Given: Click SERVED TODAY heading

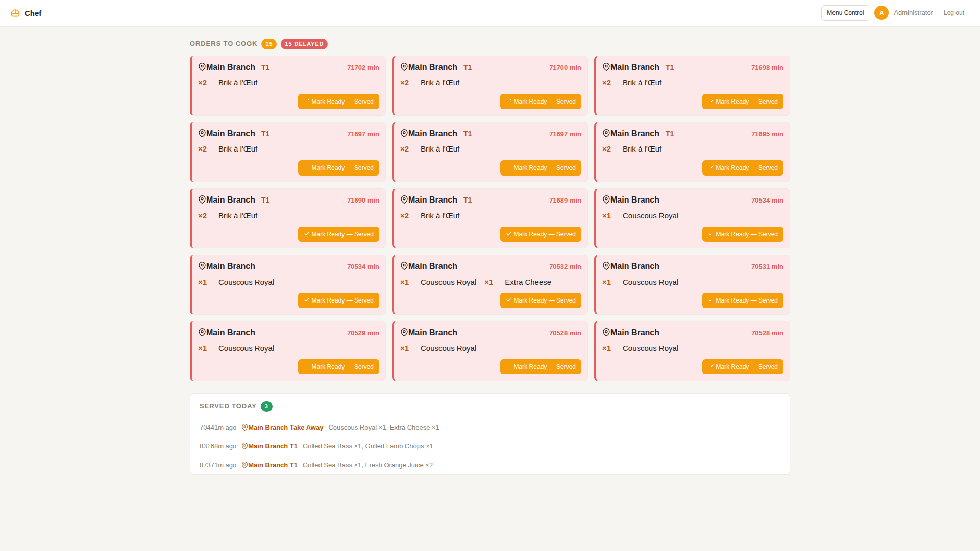Looking at the screenshot, I should point(228,406).
